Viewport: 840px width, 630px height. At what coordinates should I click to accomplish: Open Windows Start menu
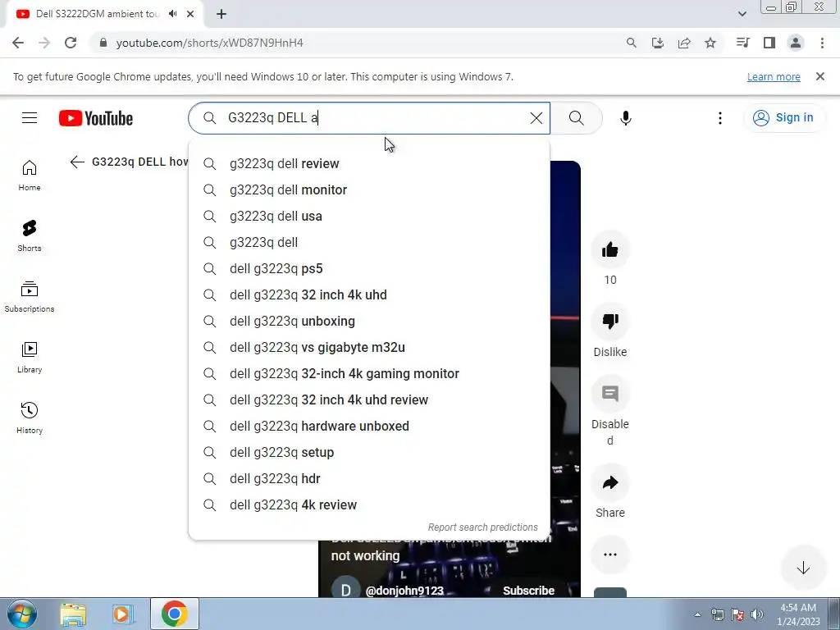22,614
